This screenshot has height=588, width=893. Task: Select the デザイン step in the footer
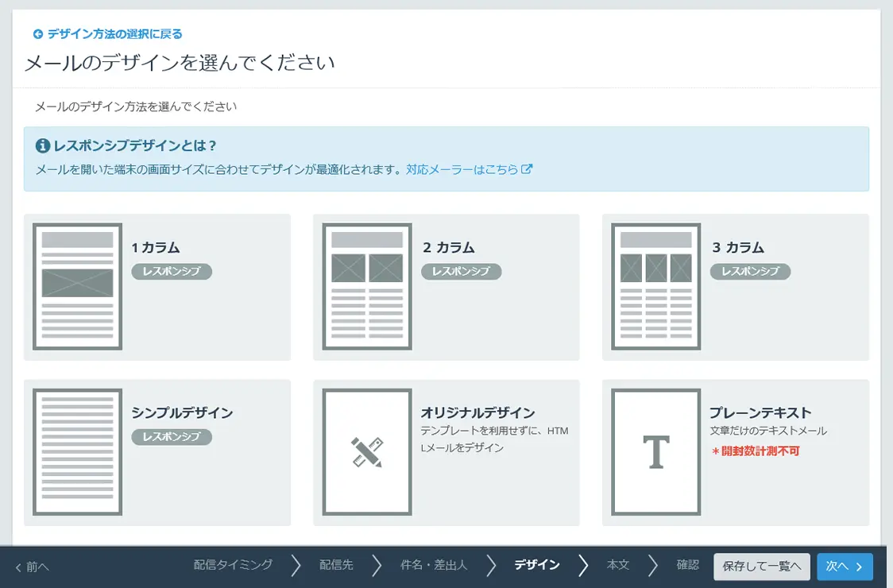point(536,565)
